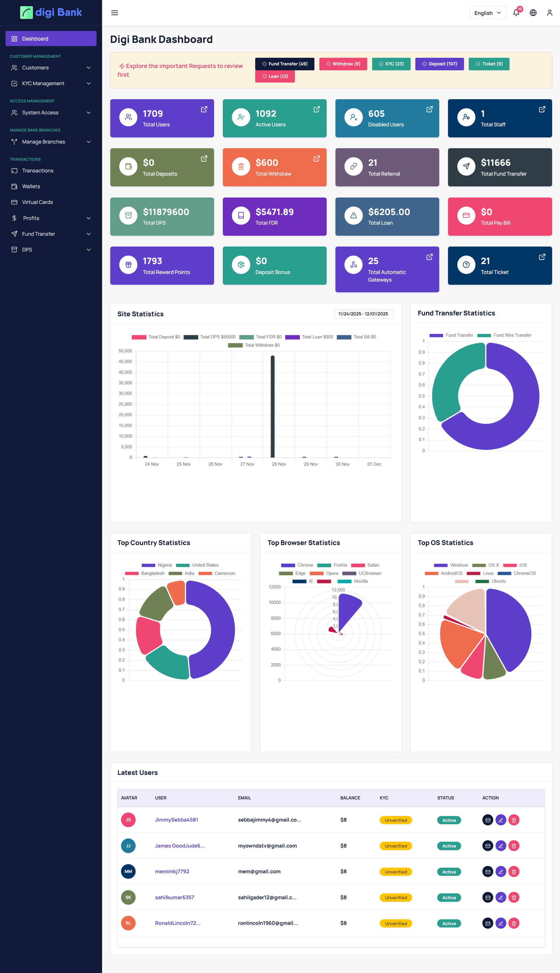Click the Fund Transfer (49) request button
The image size is (560, 973).
click(284, 64)
